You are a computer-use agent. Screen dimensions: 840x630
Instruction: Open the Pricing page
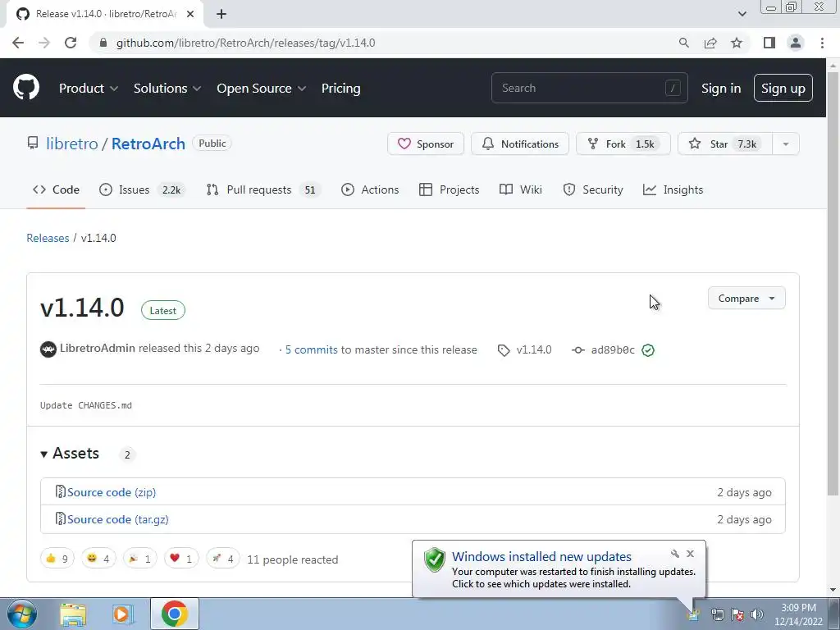[340, 89]
